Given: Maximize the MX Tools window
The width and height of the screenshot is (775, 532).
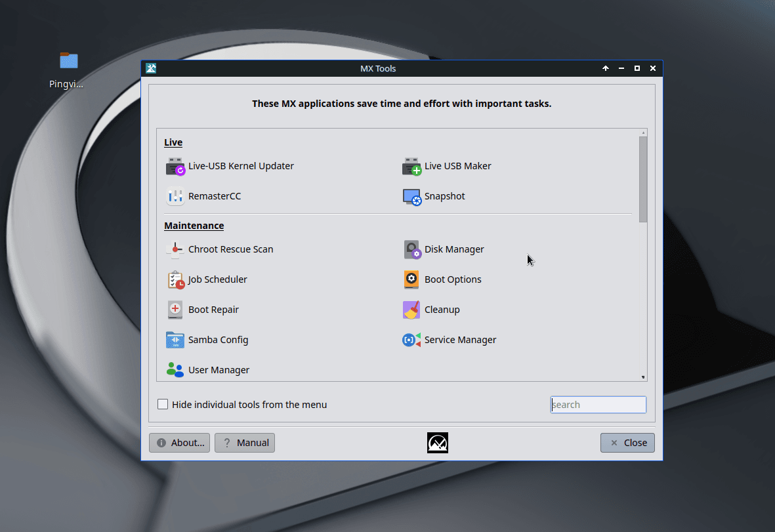Looking at the screenshot, I should (637, 68).
